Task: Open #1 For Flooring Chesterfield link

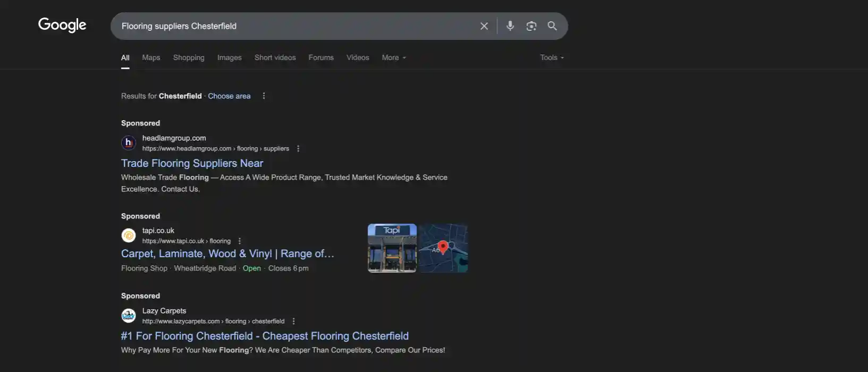Action: click(265, 336)
